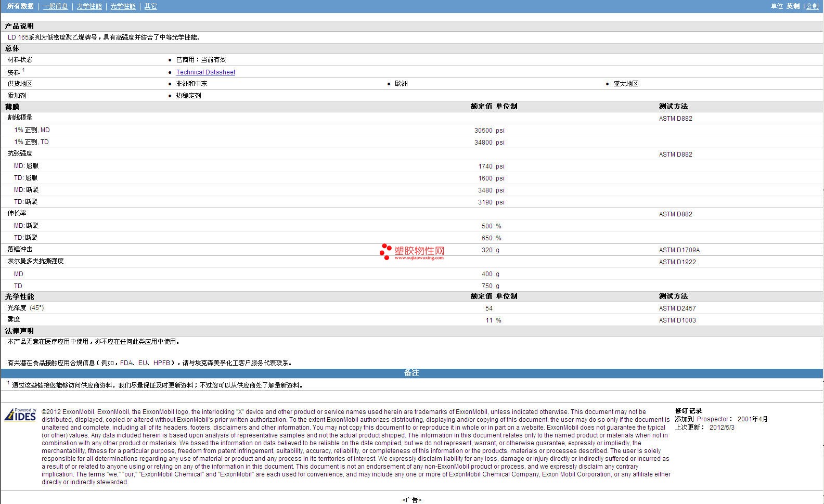
Task: Click the Powered by IDES logo
Action: (20, 415)
